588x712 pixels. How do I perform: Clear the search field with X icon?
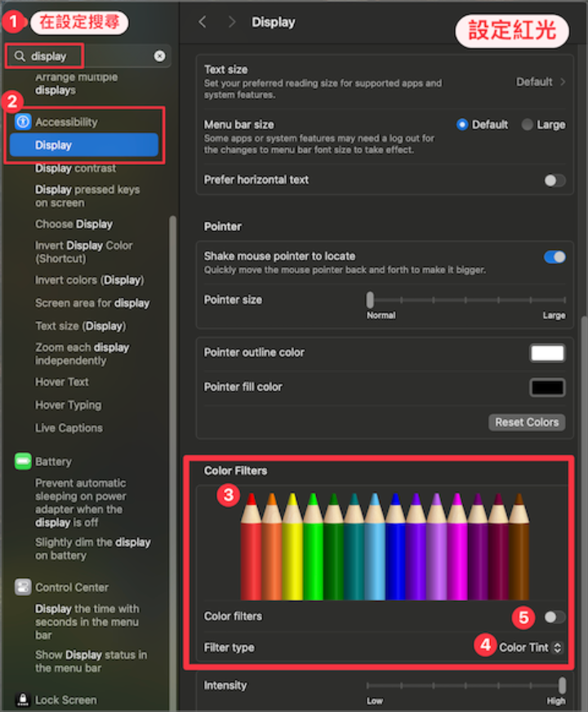(159, 56)
